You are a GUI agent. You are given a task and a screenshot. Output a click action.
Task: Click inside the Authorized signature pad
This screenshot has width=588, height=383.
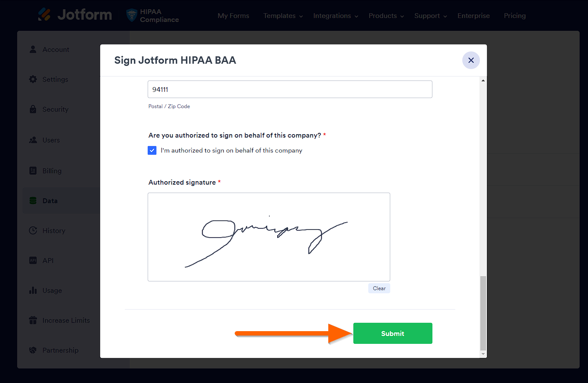click(269, 237)
